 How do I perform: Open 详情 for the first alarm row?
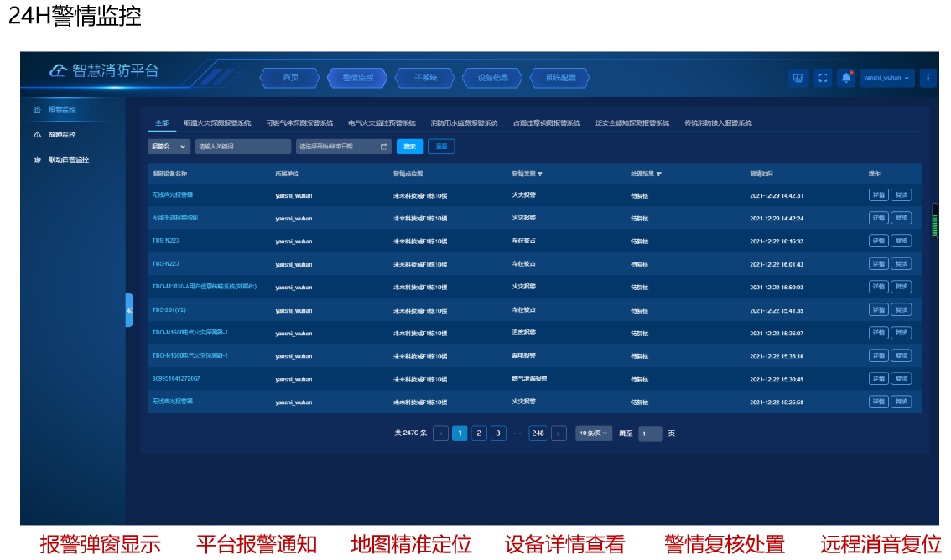[x=878, y=195]
